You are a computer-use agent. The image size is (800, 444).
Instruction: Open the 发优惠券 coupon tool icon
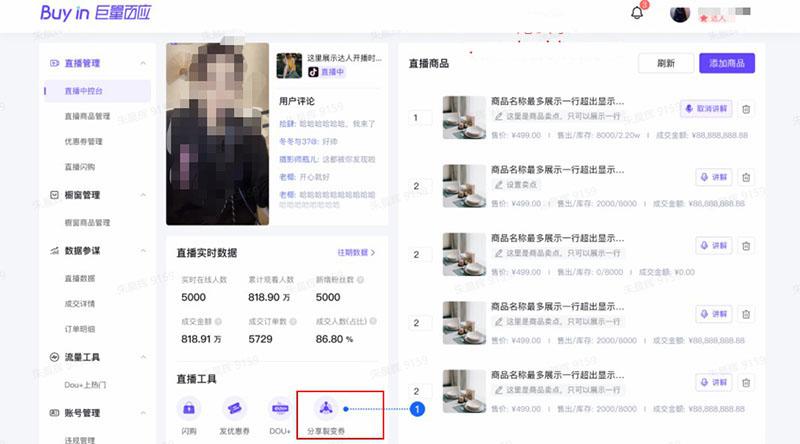(232, 409)
